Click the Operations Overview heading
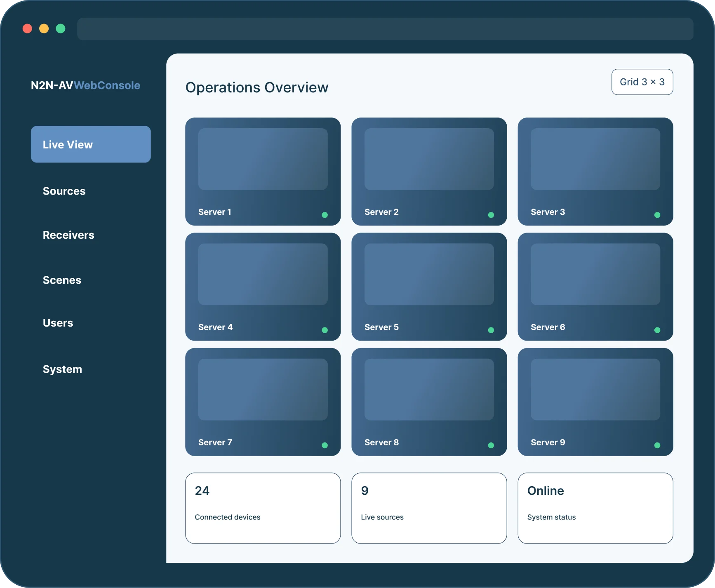 (257, 87)
